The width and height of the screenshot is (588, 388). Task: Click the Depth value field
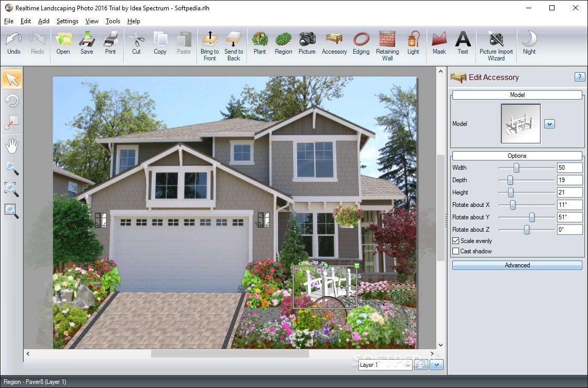pyautogui.click(x=569, y=180)
